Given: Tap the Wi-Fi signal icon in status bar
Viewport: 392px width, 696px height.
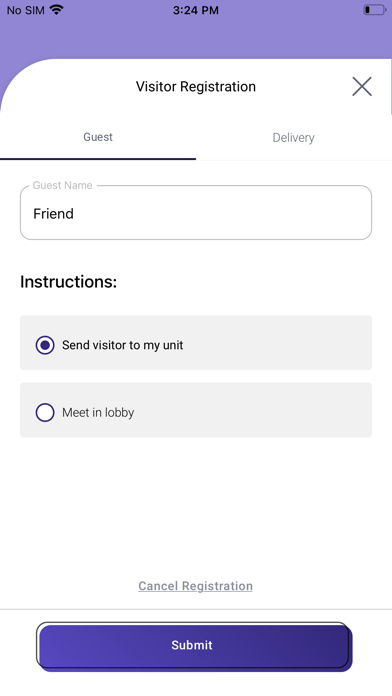Looking at the screenshot, I should click(x=56, y=10).
